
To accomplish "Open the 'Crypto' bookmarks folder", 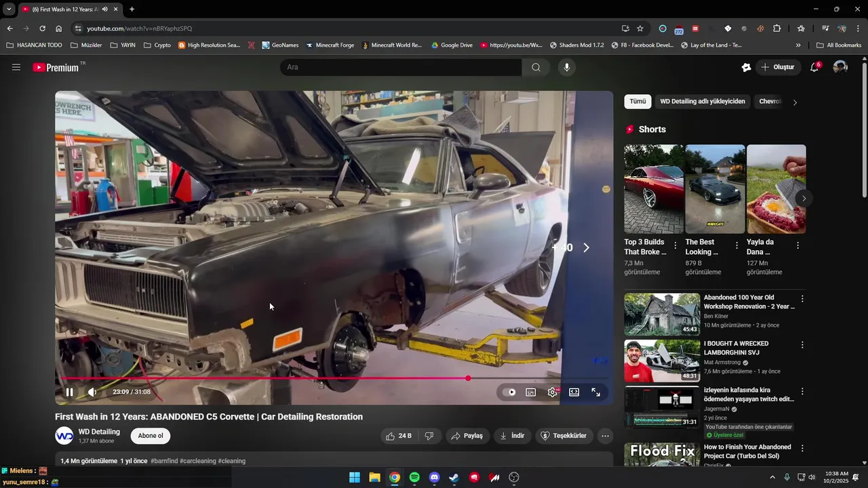I will click(x=157, y=45).
